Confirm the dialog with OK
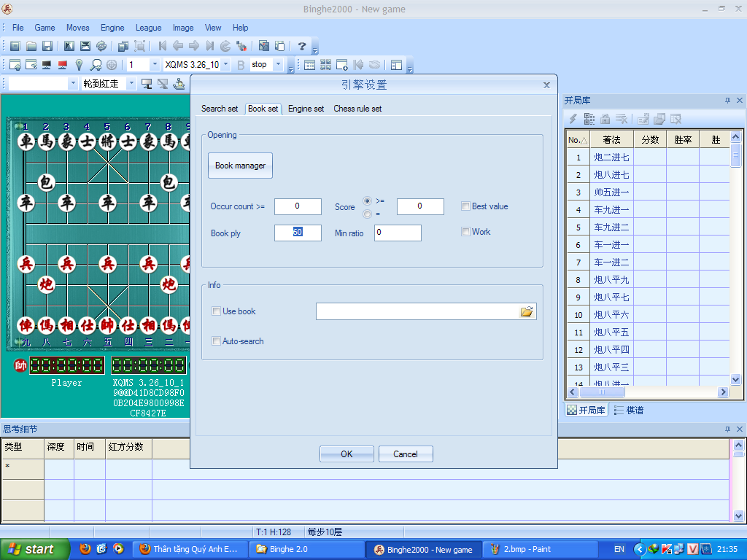Image resolution: width=747 pixels, height=560 pixels. click(347, 454)
